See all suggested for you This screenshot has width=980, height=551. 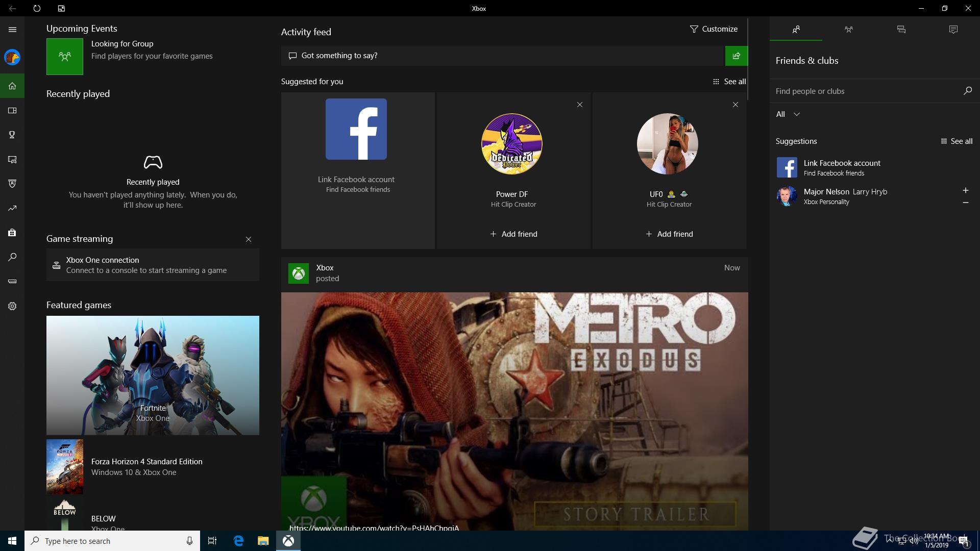click(x=729, y=82)
